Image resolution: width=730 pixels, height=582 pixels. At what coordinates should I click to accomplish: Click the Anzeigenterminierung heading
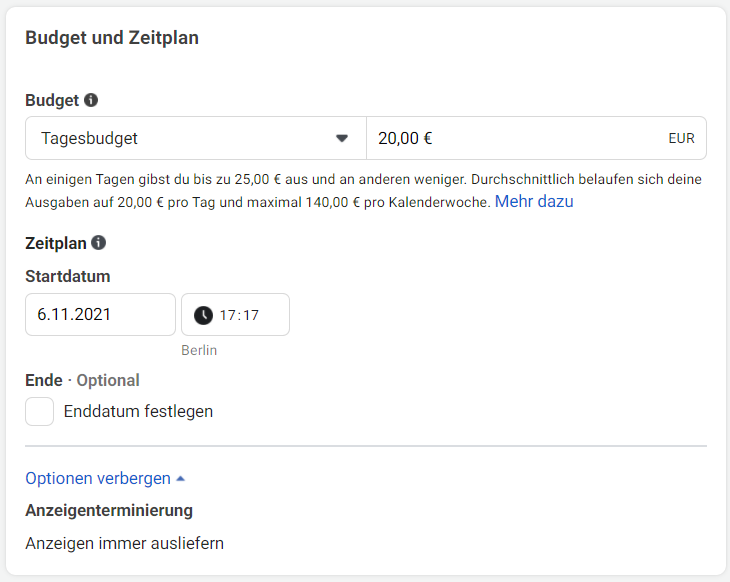(109, 510)
